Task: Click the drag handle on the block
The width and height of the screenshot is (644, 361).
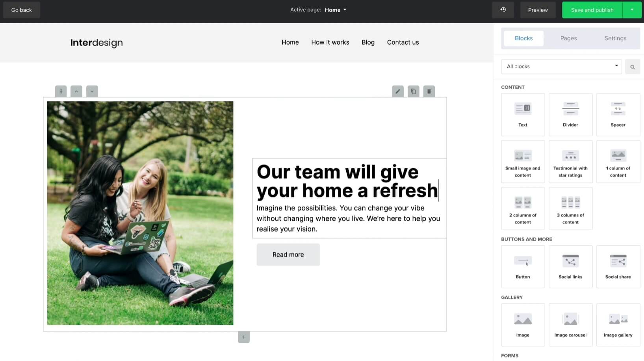Action: tap(61, 91)
